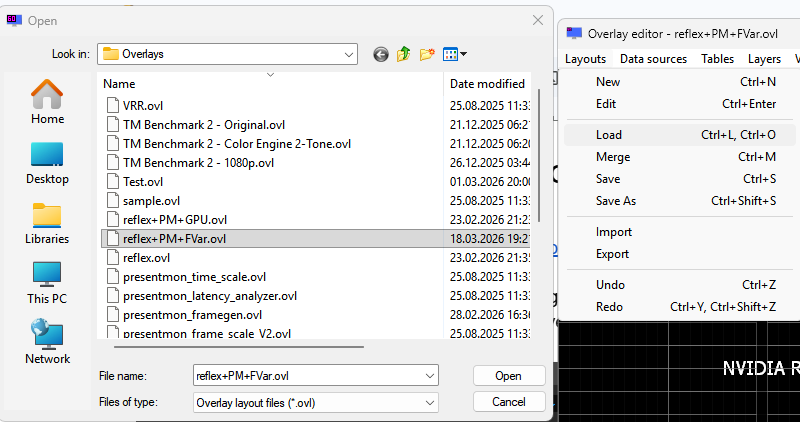Viewport: 800px width, 422px height.
Task: Close the Open dialog
Action: point(538,20)
